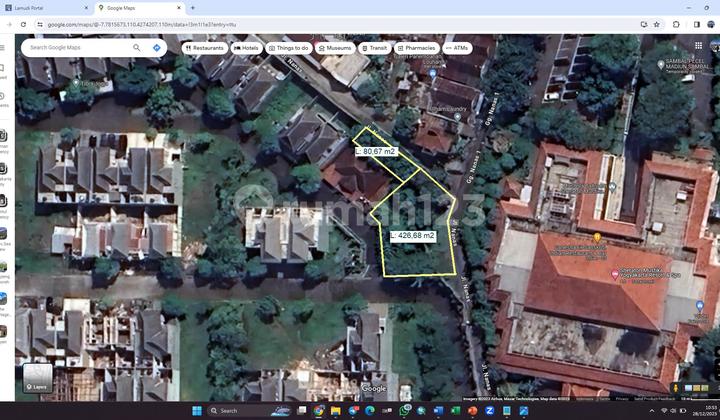
Task: Select the Things to do chip
Action: [289, 48]
